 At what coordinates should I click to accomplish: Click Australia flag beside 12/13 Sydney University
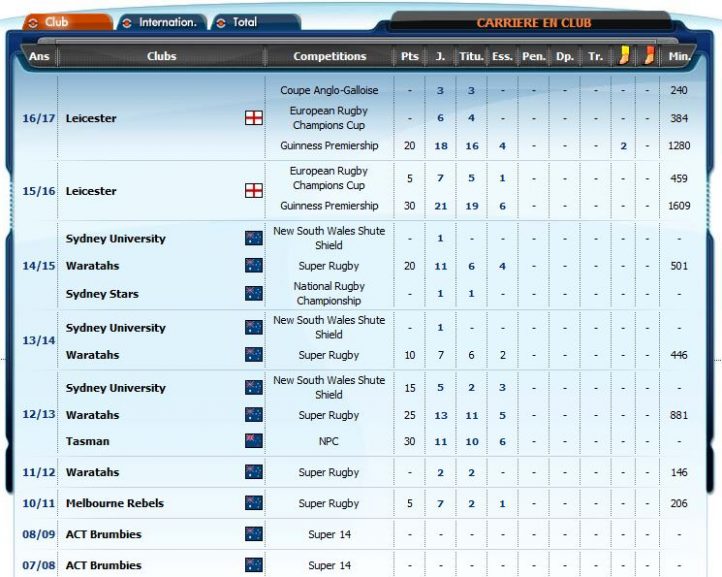(254, 388)
